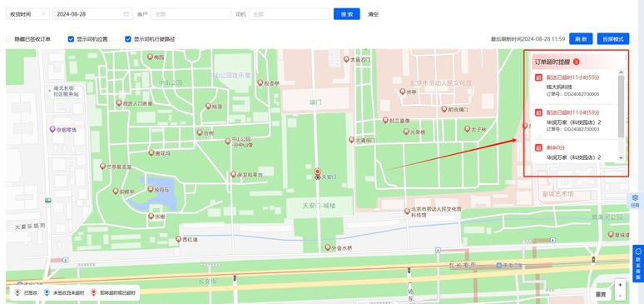Click the red delivery marker above 天安门
This screenshot has width=644, height=304.
tap(317, 171)
